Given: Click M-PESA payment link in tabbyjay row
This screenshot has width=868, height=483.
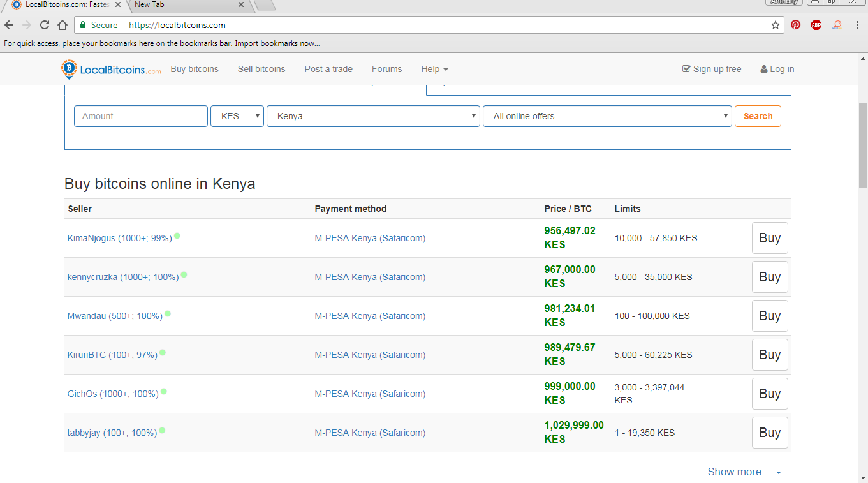Looking at the screenshot, I should tap(370, 433).
